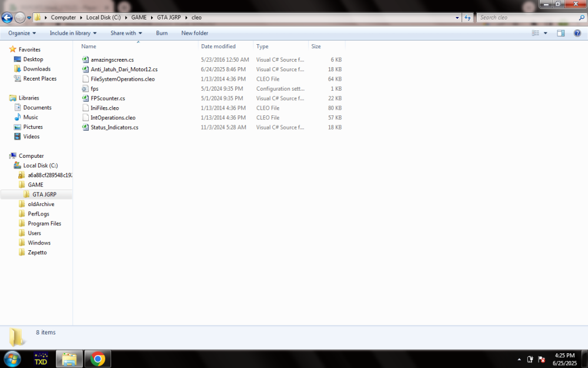Open Include in library menu
588x368 pixels.
73,33
